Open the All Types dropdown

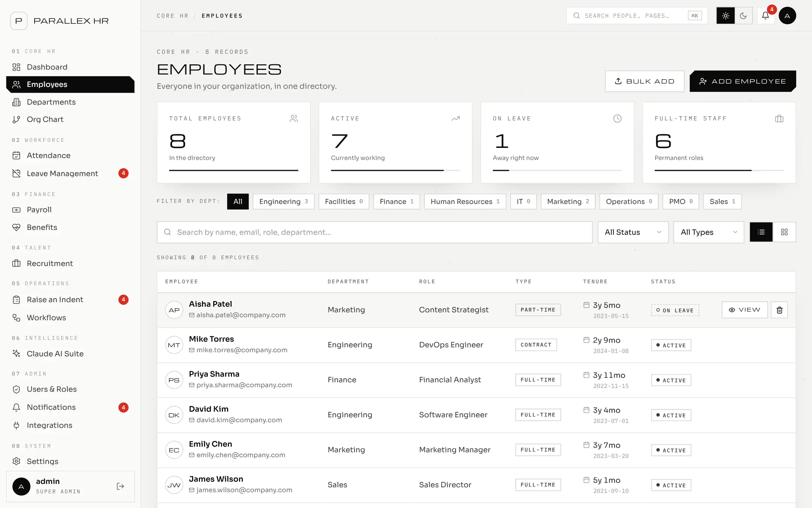tap(709, 232)
